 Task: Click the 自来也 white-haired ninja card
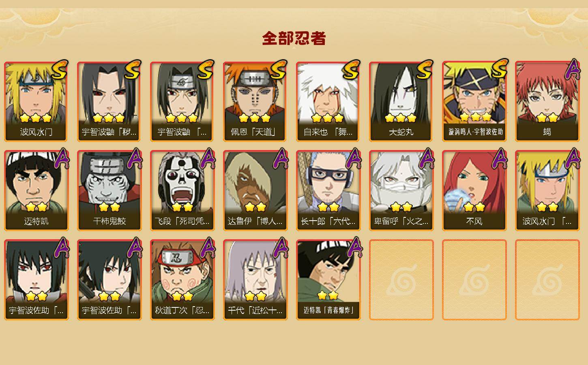point(328,101)
